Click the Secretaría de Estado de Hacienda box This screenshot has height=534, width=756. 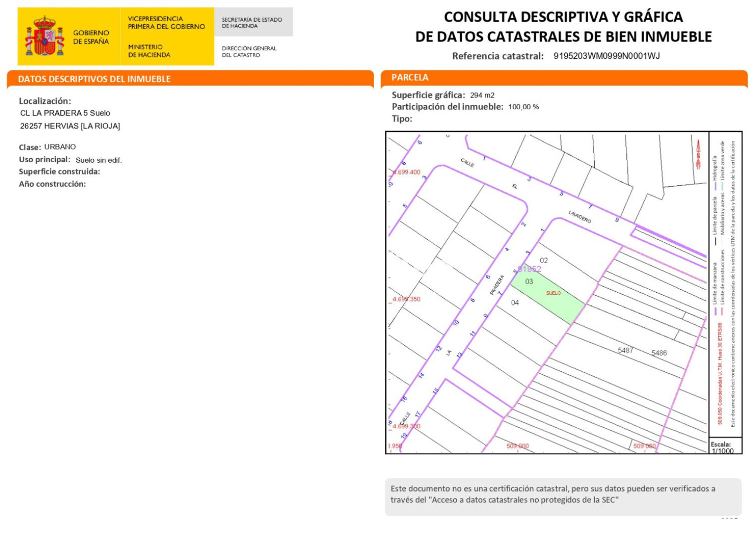[x=253, y=22]
